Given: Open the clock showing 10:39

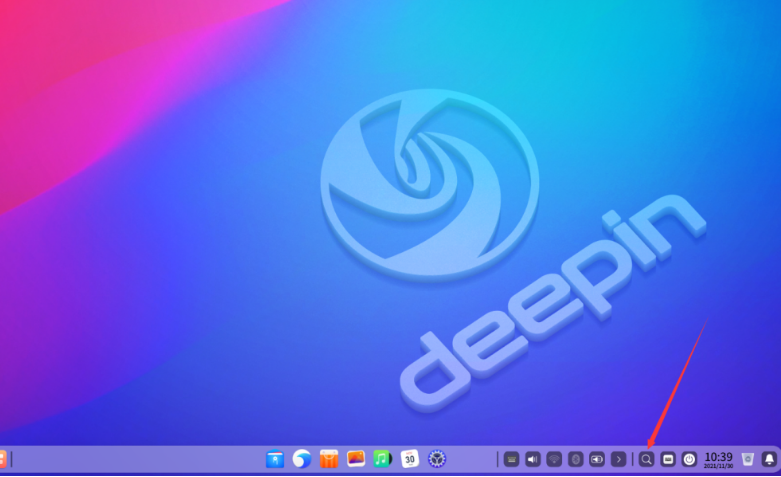Looking at the screenshot, I should coord(718,460).
